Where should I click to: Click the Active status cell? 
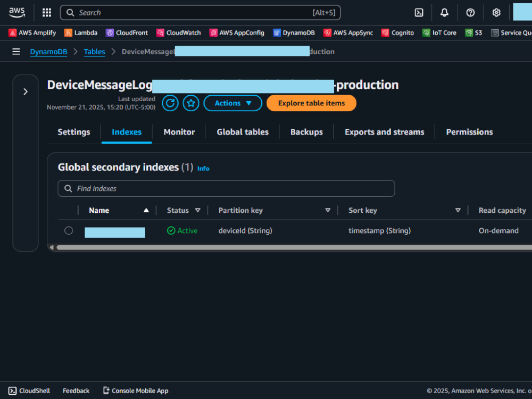pyautogui.click(x=182, y=231)
